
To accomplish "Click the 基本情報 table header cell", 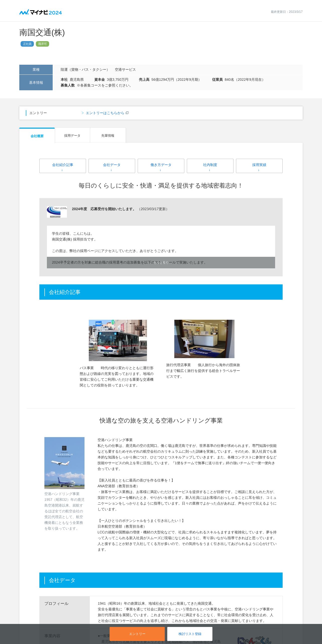I will point(36,83).
